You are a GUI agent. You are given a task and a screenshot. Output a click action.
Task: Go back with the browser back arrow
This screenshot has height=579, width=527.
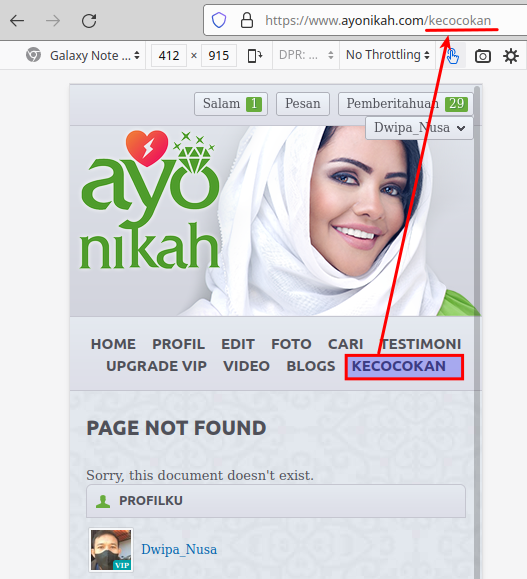tap(17, 21)
